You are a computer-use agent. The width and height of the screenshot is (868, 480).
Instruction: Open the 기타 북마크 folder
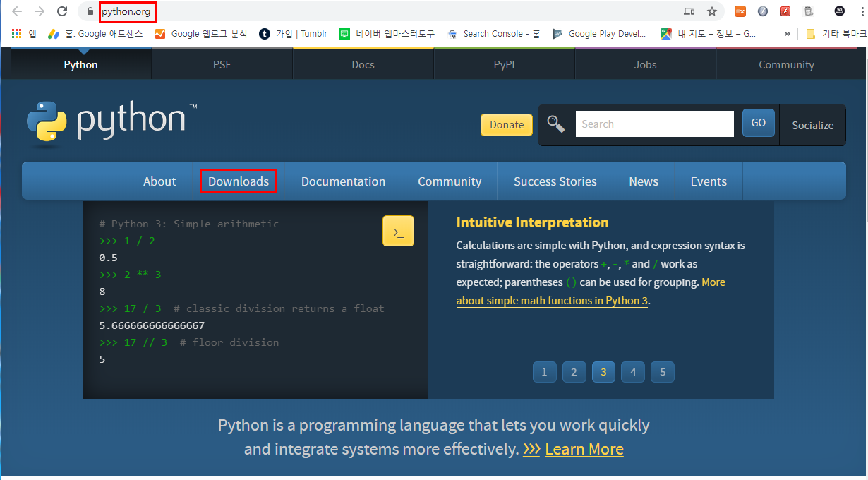[836, 33]
